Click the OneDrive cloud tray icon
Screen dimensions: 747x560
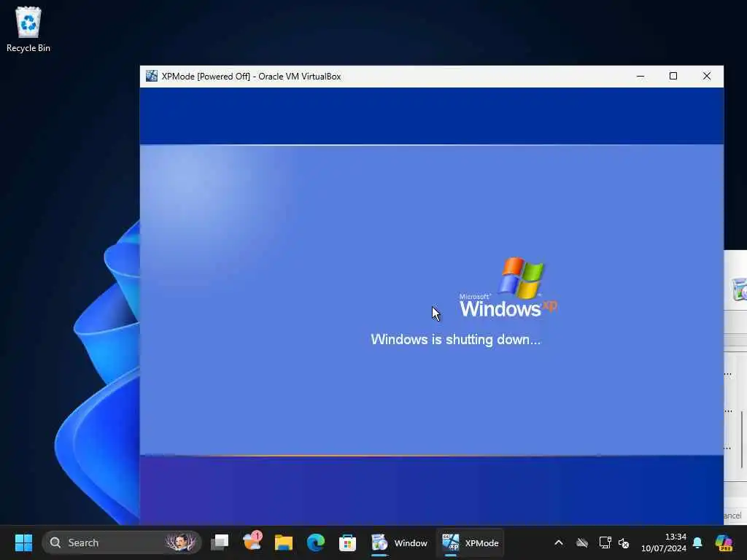[x=581, y=542]
